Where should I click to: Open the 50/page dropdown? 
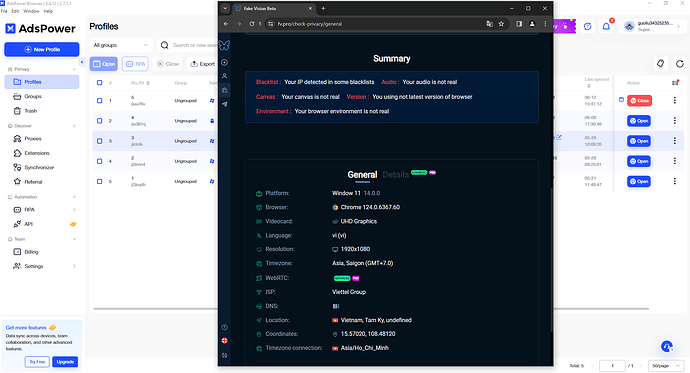point(666,366)
